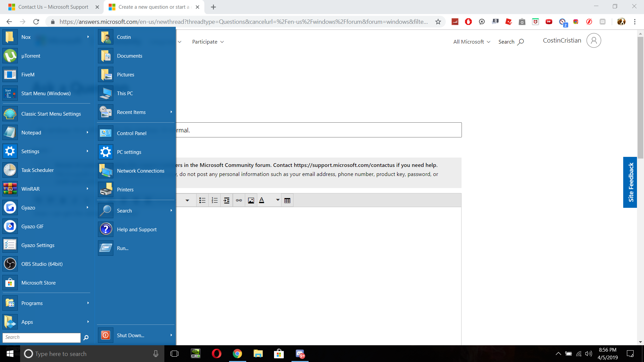Open Task View on the taskbar
Screen dimensions: 644x362
174,354
